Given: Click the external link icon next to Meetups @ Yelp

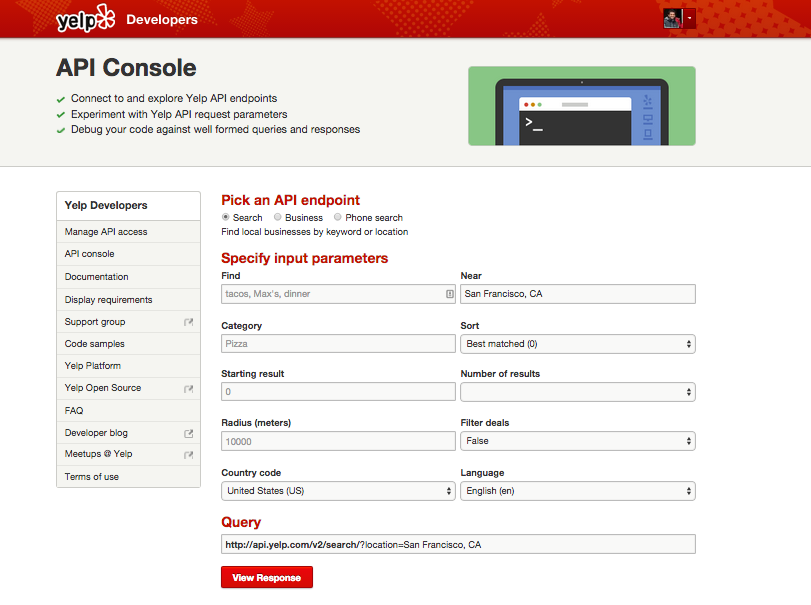Looking at the screenshot, I should pos(189,455).
